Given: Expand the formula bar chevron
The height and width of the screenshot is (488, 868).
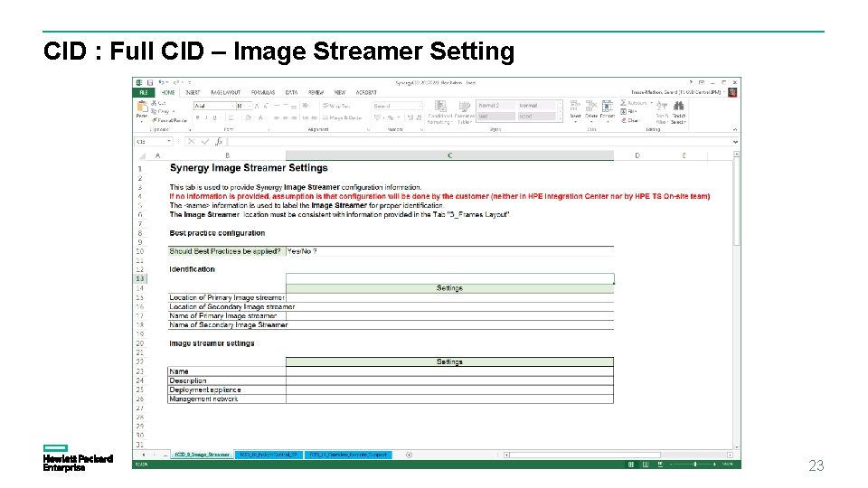Looking at the screenshot, I should pos(735,142).
